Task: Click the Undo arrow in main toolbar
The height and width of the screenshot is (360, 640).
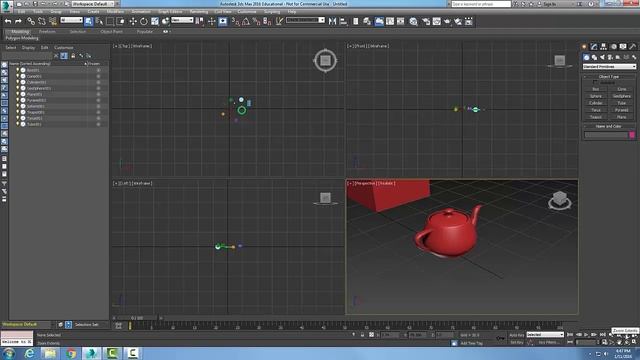Action: click(8, 21)
